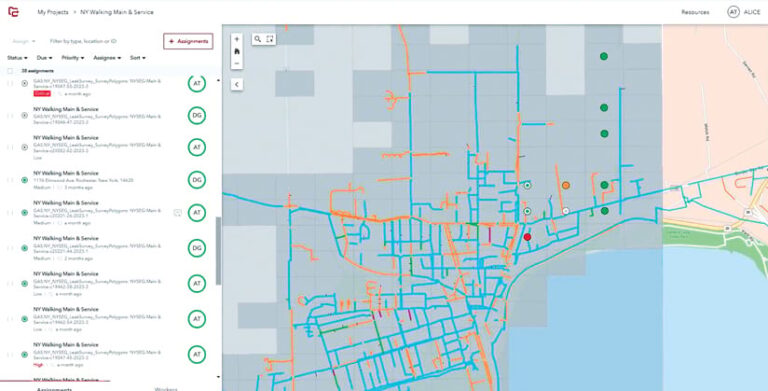The height and width of the screenshot is (391, 768).
Task: Click the High priority label
Action: 38,365
